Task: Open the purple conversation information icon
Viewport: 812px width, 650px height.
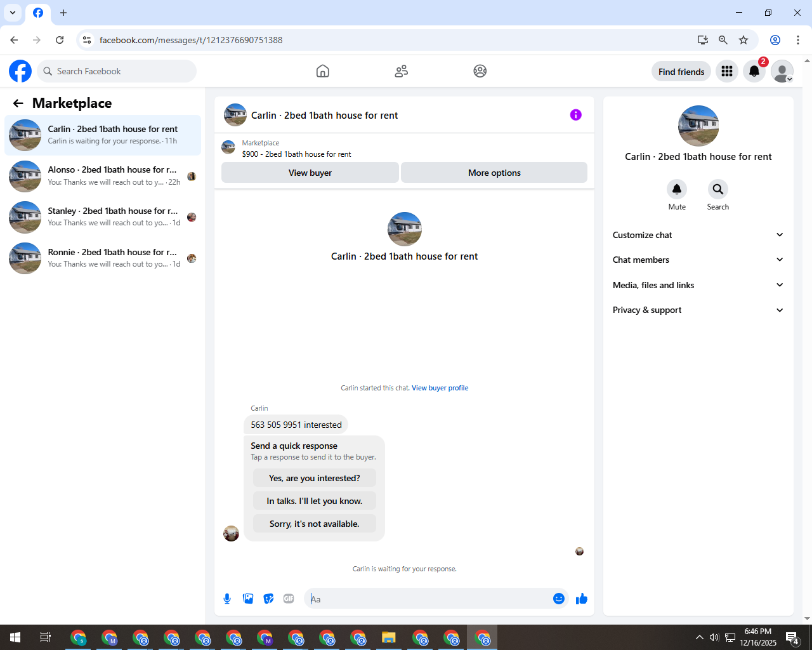Action: (576, 115)
